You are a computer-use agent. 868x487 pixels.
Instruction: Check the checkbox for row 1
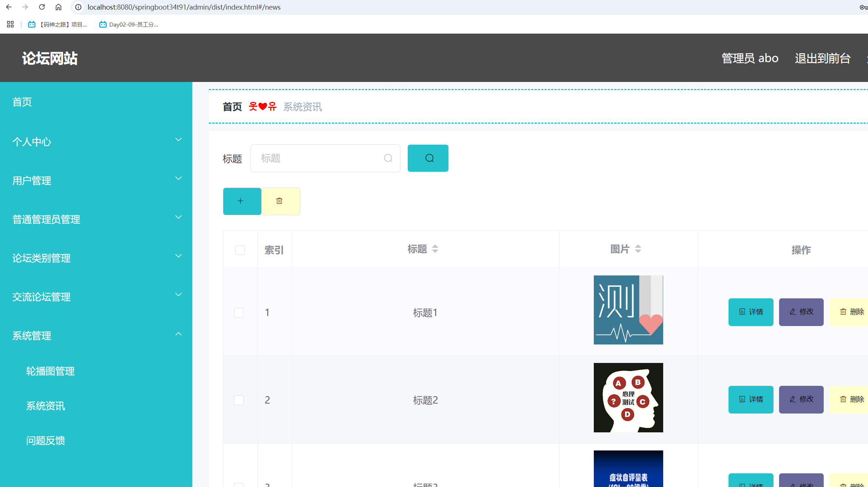point(239,312)
